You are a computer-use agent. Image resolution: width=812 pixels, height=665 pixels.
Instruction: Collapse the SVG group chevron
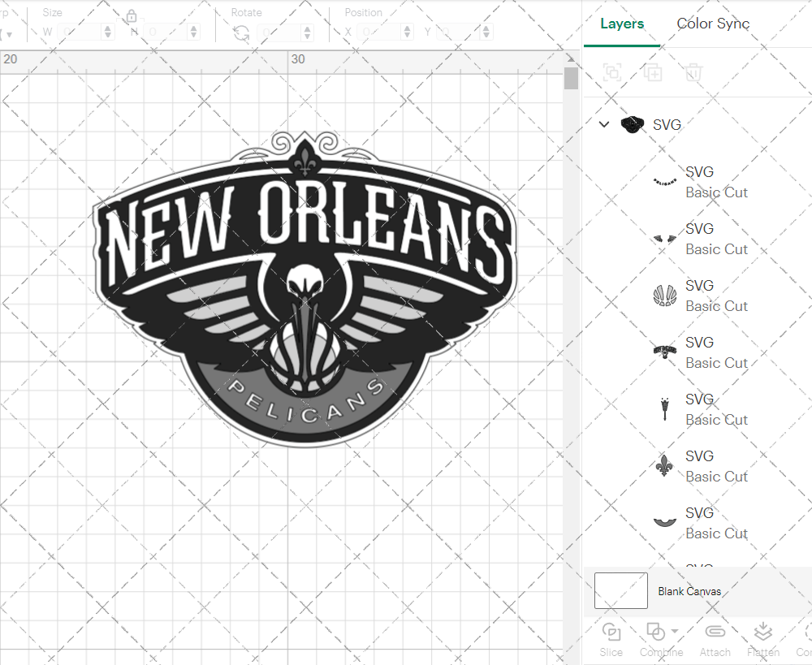604,124
